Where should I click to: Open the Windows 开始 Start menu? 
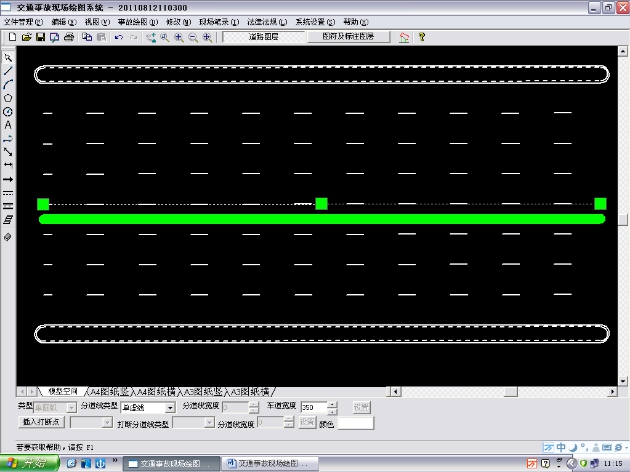point(29,464)
